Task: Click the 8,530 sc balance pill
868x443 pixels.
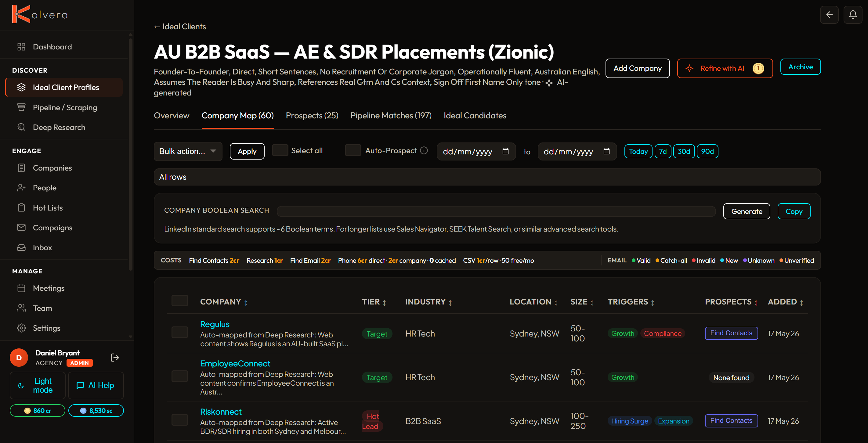Action: 96,410
